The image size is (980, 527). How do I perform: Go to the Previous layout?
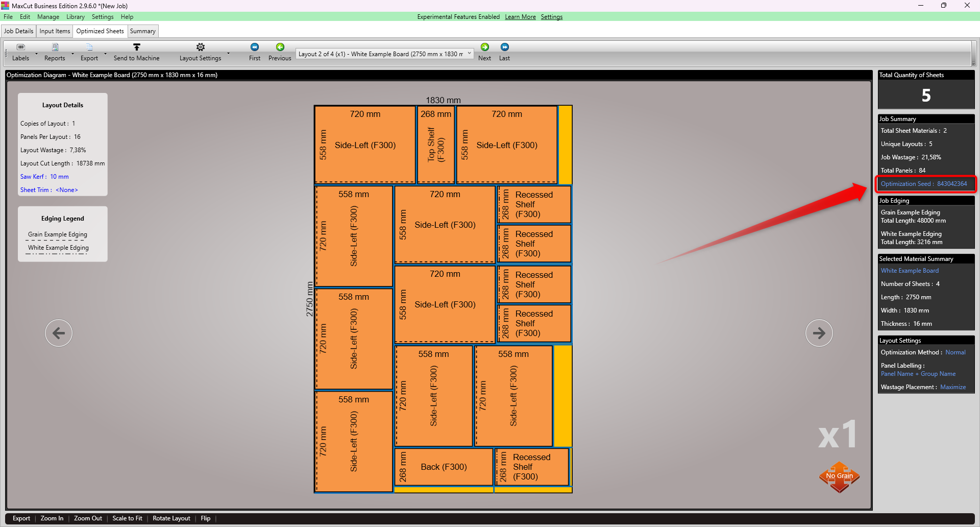[x=280, y=53]
